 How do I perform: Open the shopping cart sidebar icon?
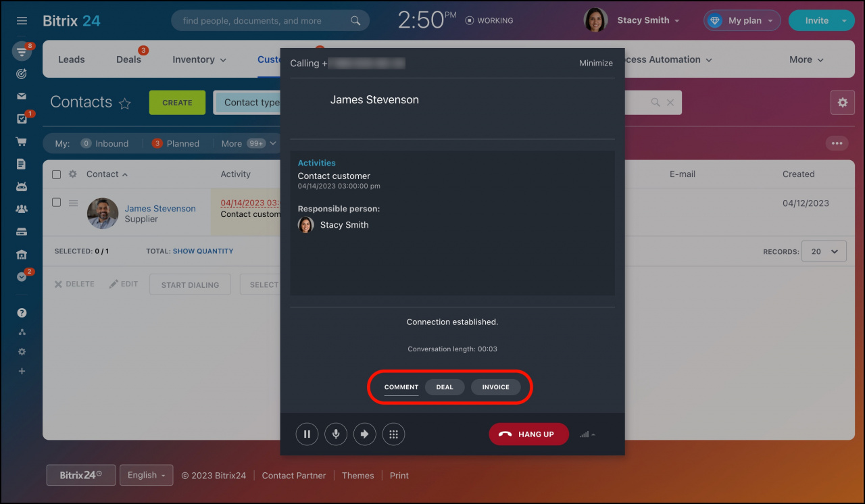click(22, 142)
